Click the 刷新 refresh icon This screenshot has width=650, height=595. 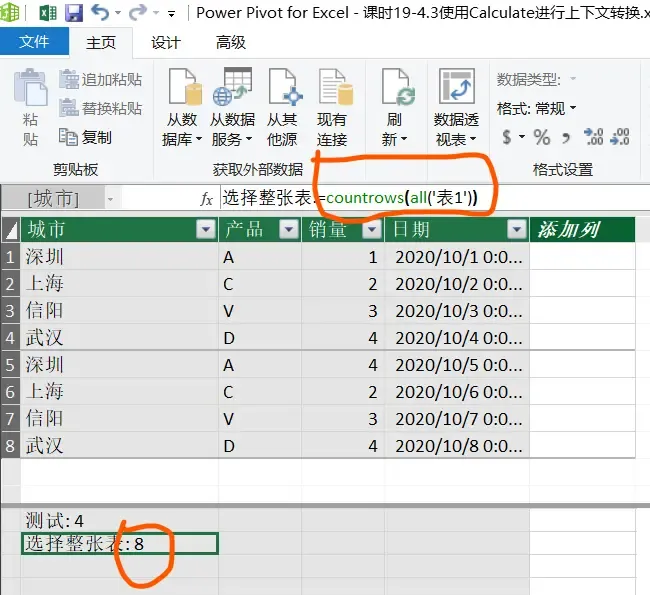(398, 86)
